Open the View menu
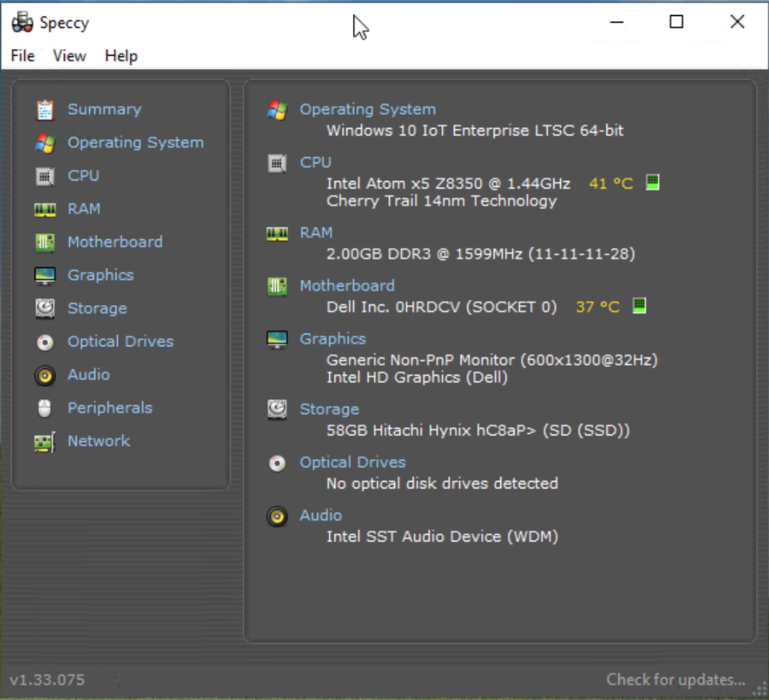The height and width of the screenshot is (700, 769). click(x=70, y=56)
